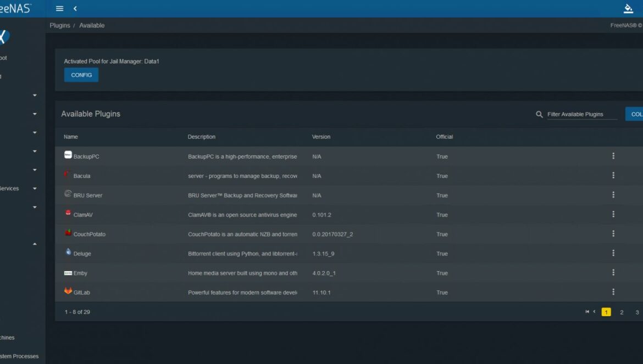Click Activated Pool for Jail Manager text
The width and height of the screenshot is (643, 364).
pyautogui.click(x=112, y=61)
